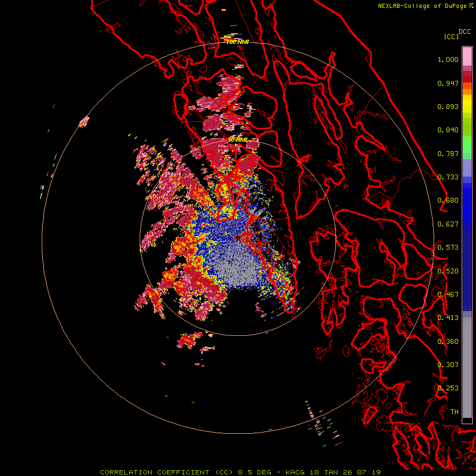Click the 0.893 legend value
The width and height of the screenshot is (476, 476).
(x=448, y=106)
